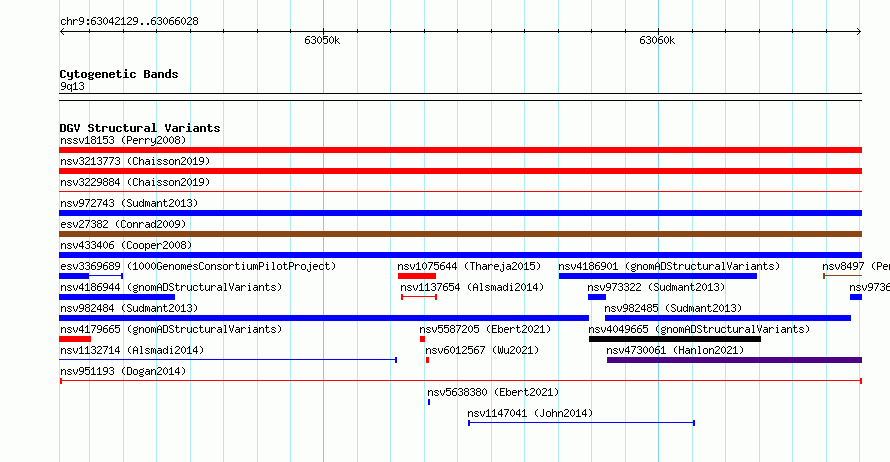The image size is (890, 462).
Task: Open the nssv18153 (Perry2008) variant label
Action: click(123, 140)
